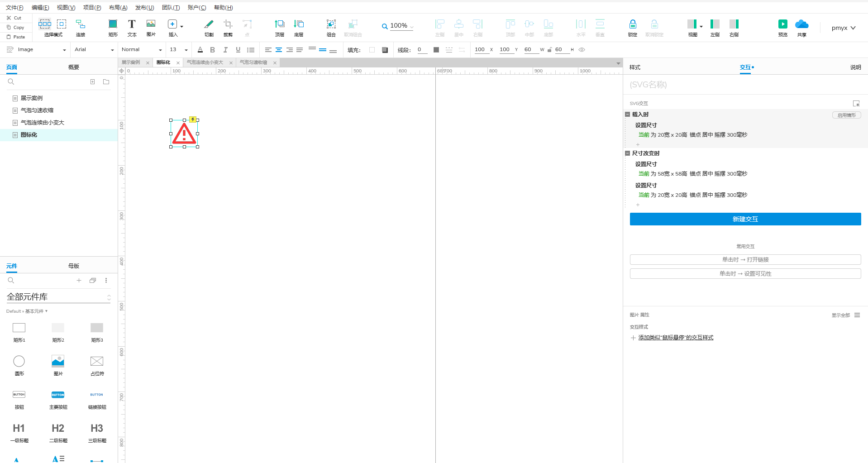Click 单击时 → 打开链接 button
This screenshot has height=463, width=868.
click(x=745, y=259)
